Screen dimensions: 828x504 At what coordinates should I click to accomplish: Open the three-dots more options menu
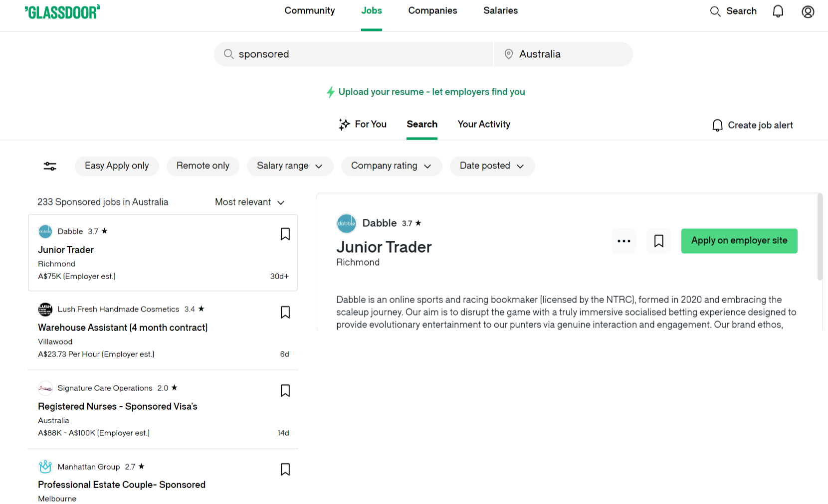point(624,241)
